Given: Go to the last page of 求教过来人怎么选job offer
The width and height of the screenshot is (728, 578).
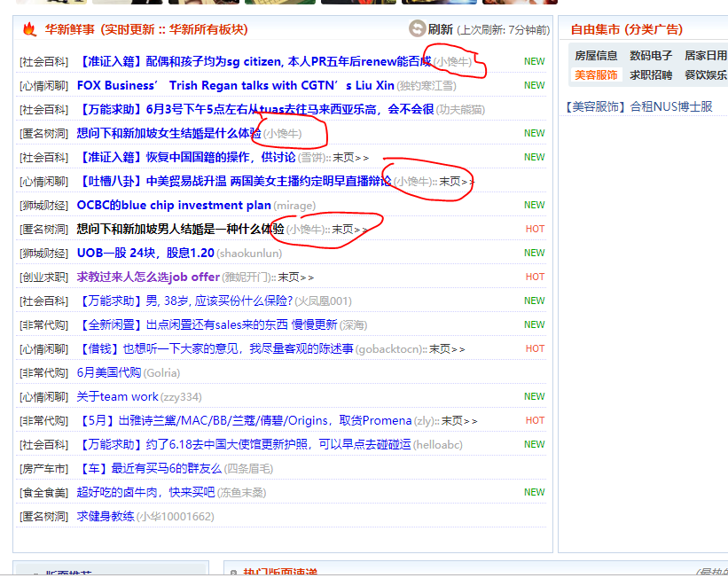Looking at the screenshot, I should point(295,277).
